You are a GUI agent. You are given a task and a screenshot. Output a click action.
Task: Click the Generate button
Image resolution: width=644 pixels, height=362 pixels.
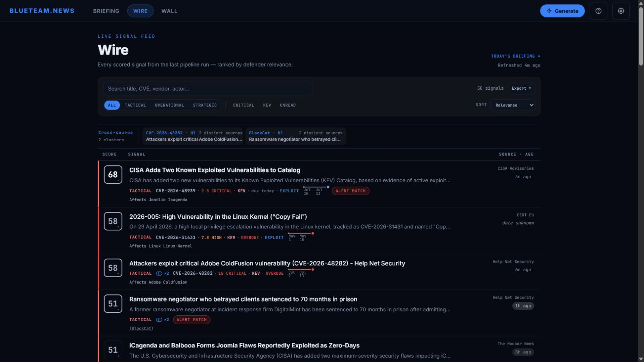point(562,11)
